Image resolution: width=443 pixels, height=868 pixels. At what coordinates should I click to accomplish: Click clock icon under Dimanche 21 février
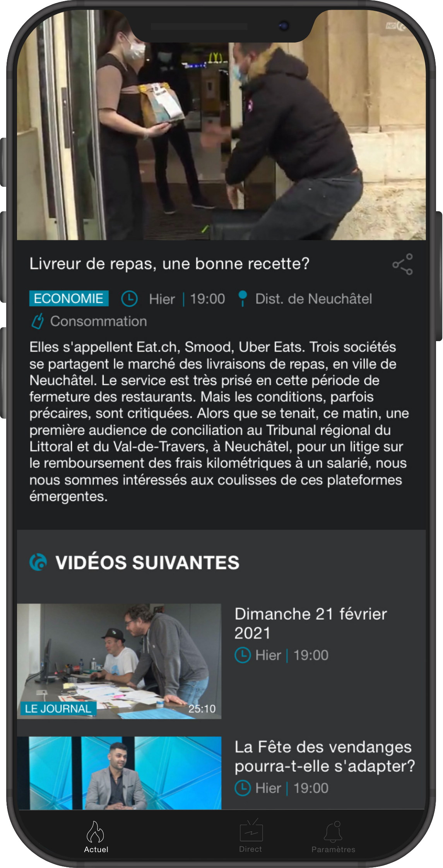(x=243, y=655)
